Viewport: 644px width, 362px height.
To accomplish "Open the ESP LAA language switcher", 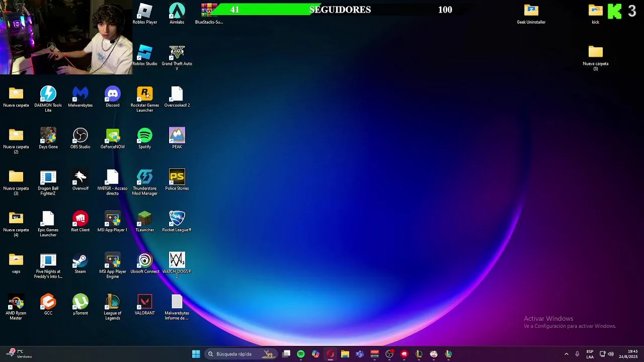I will point(590,354).
